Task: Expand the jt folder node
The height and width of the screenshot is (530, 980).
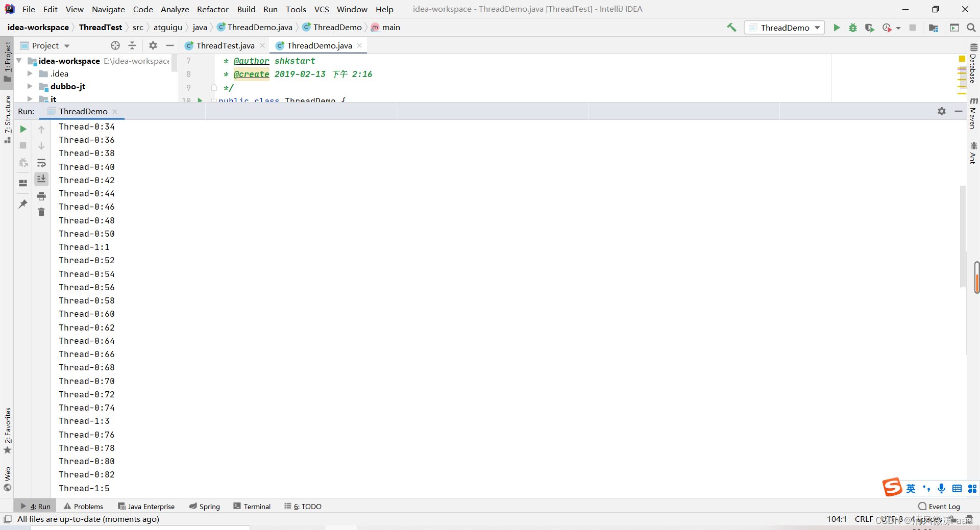Action: pyautogui.click(x=30, y=98)
